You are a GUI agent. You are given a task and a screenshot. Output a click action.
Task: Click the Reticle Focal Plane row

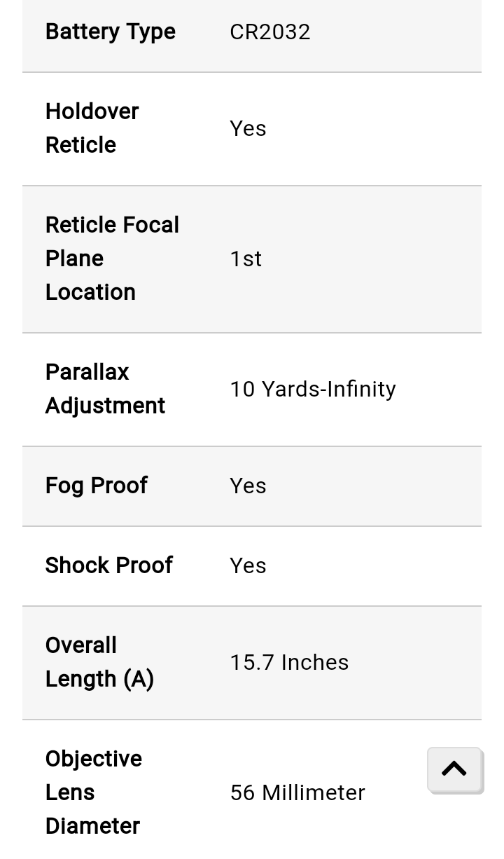pos(252,259)
